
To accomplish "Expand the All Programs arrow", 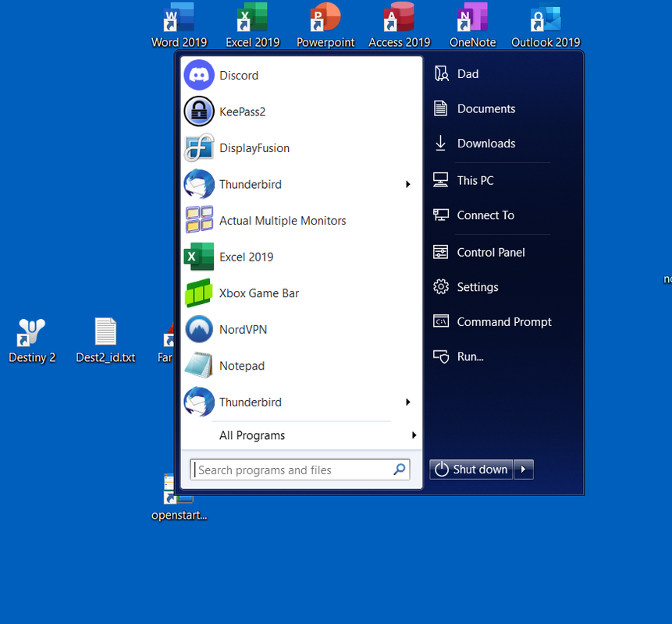I will (414, 435).
